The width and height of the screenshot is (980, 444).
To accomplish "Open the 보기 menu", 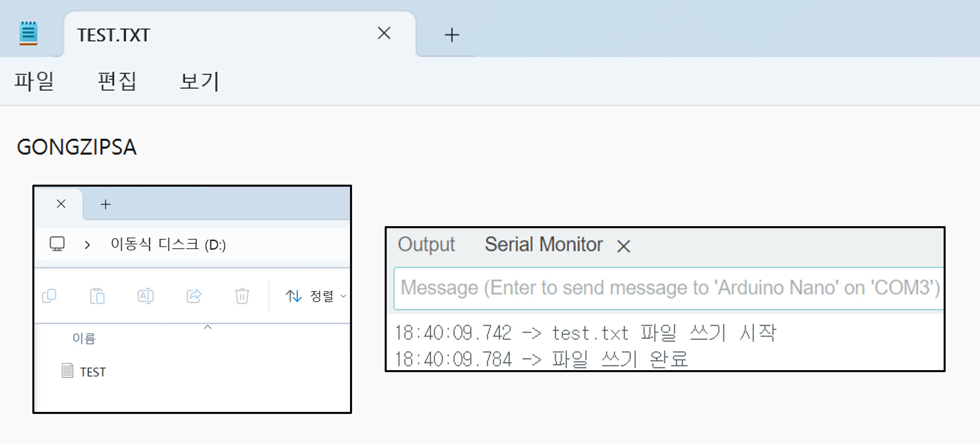I will 199,81.
